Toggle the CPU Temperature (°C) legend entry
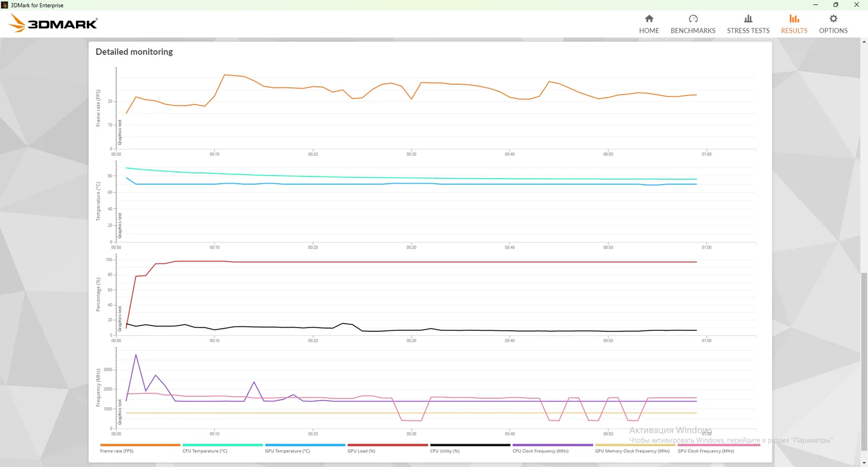 pyautogui.click(x=222, y=449)
